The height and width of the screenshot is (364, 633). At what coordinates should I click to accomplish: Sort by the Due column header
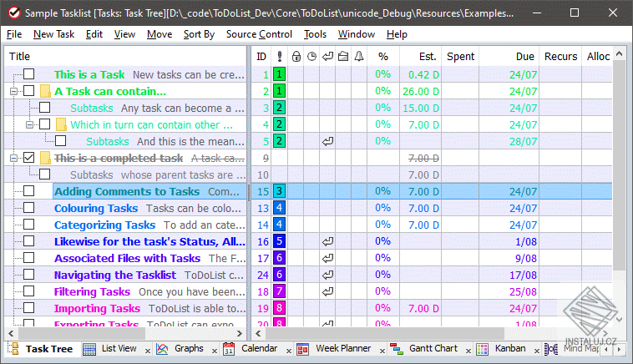(x=509, y=57)
